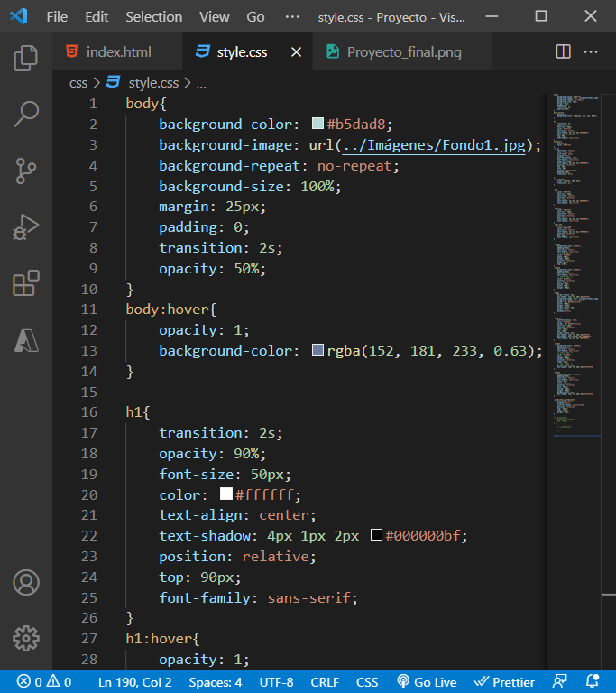Close the style.css tab

pos(297,52)
